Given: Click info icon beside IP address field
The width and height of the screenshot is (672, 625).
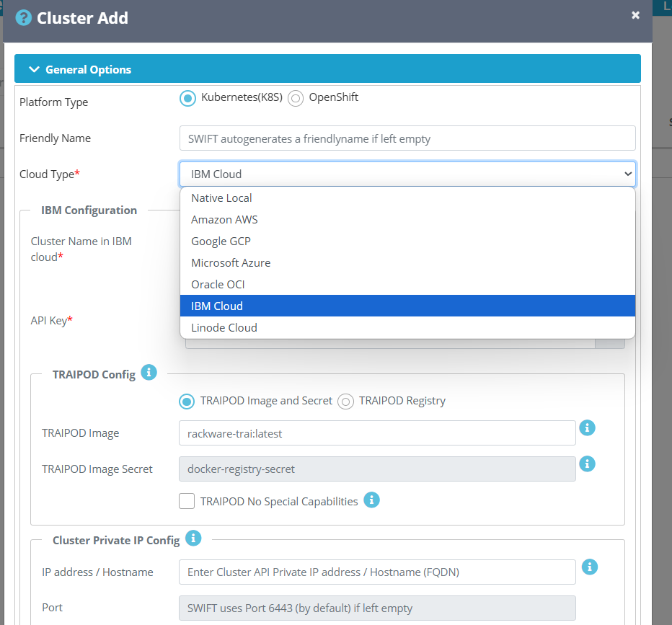Looking at the screenshot, I should pos(590,567).
